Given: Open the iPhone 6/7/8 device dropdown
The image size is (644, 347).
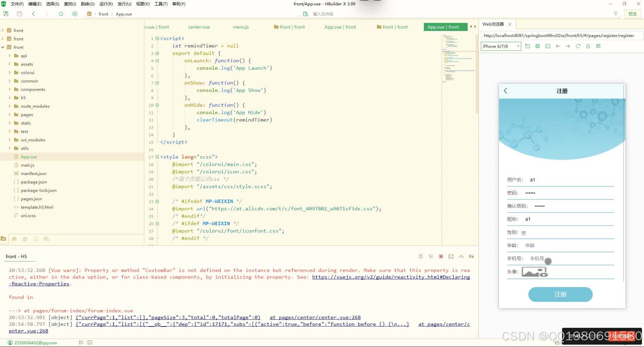Looking at the screenshot, I should 501,46.
